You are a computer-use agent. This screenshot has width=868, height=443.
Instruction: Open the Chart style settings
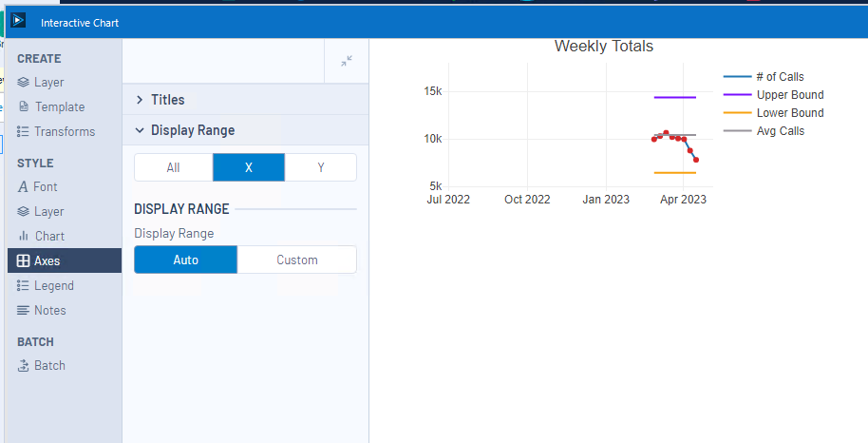point(49,236)
